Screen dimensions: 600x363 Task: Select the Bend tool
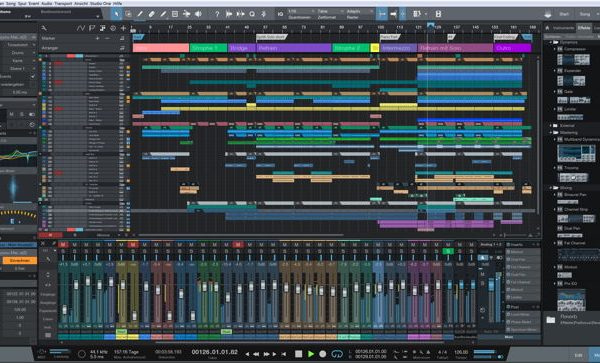186,14
